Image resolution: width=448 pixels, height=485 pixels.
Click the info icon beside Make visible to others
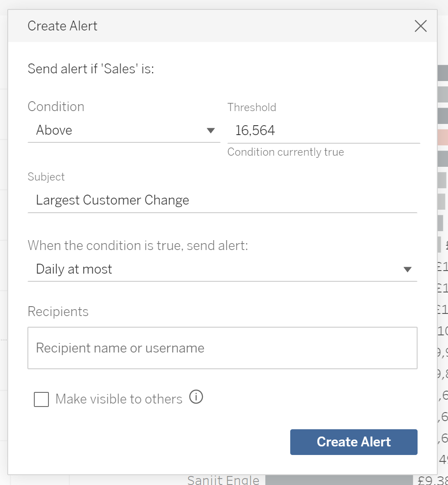click(196, 398)
